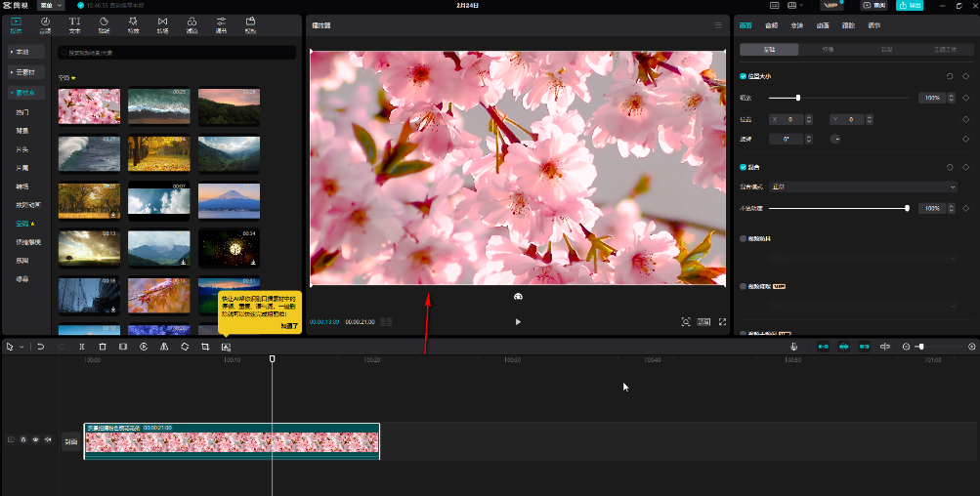The height and width of the screenshot is (496, 980).
Task: Click the split clip icon in timeline toolbar
Action: [82, 347]
